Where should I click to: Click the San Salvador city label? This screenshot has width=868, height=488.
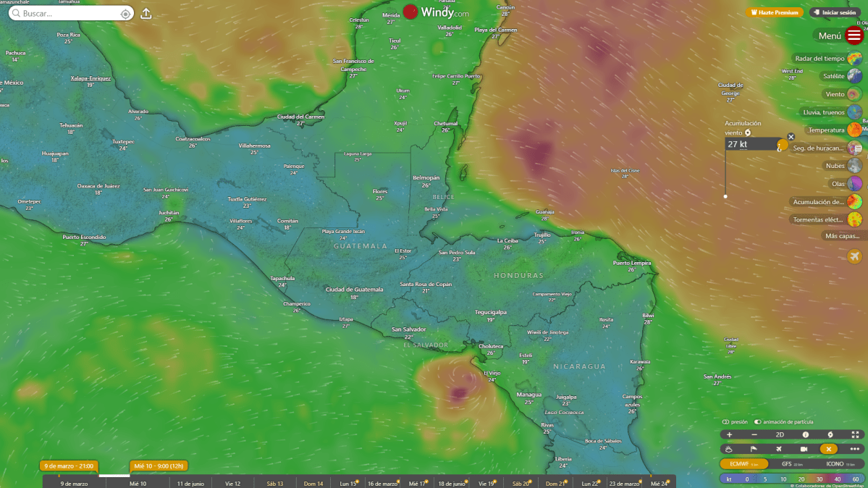[408, 329]
